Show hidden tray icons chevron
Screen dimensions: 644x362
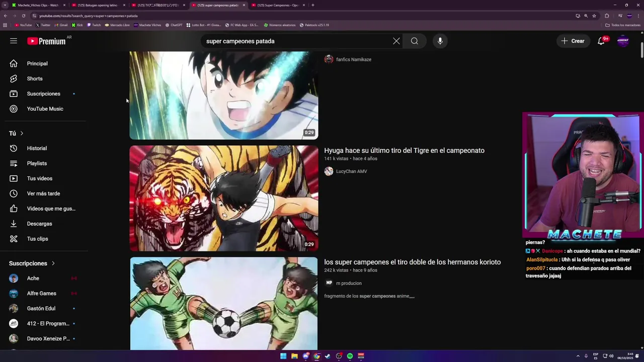click(578, 356)
